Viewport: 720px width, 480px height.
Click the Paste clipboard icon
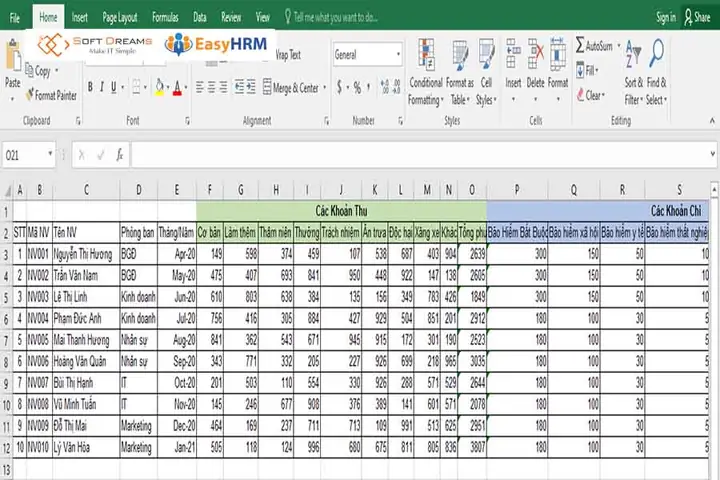[12, 58]
